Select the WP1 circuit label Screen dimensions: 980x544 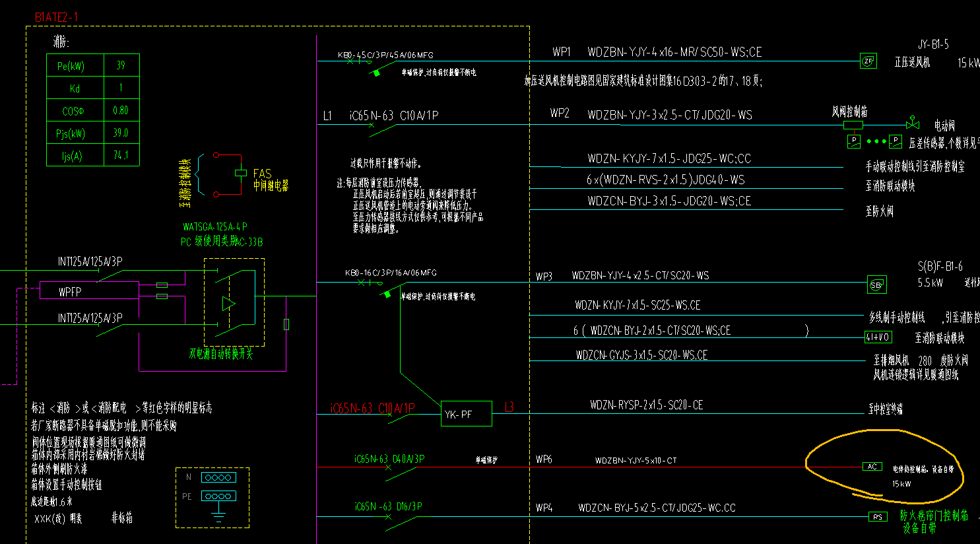(x=562, y=51)
